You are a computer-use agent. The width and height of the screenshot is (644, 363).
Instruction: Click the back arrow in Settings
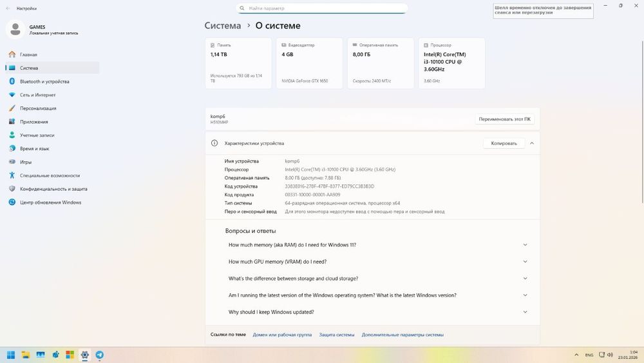pyautogui.click(x=8, y=8)
